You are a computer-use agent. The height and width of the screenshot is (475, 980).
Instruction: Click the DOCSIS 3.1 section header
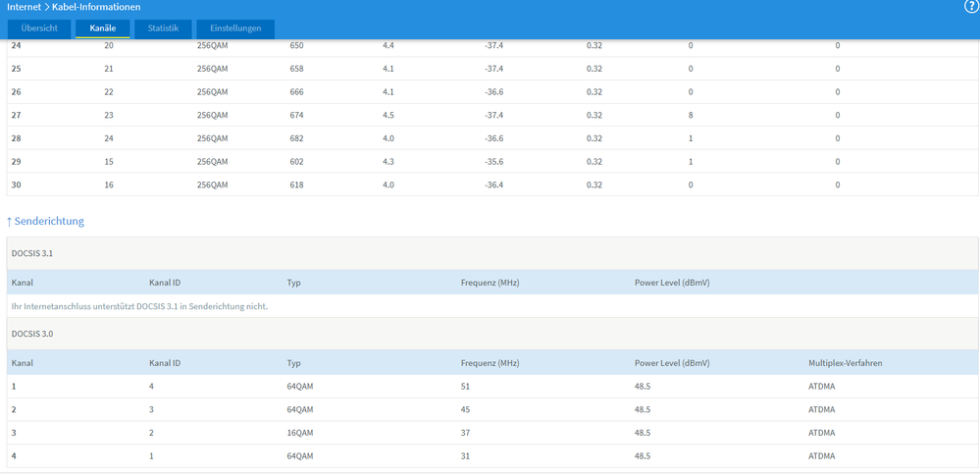point(492,253)
